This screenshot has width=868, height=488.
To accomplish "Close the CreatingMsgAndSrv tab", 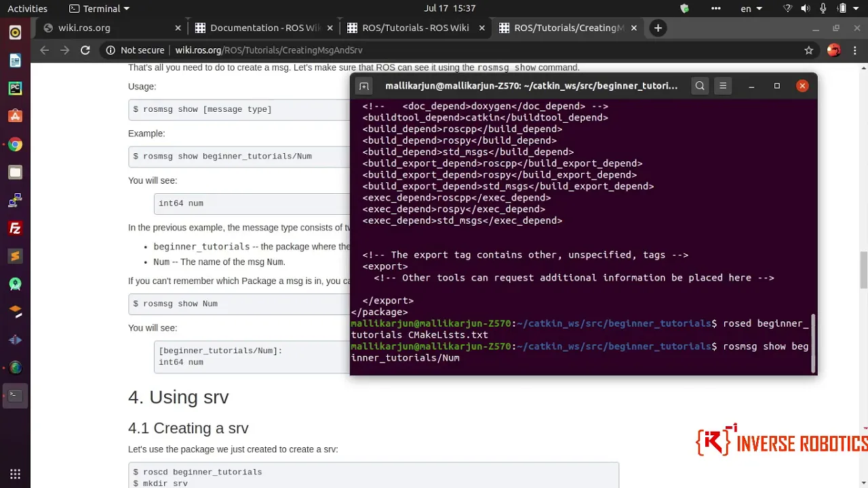I will (x=634, y=28).
